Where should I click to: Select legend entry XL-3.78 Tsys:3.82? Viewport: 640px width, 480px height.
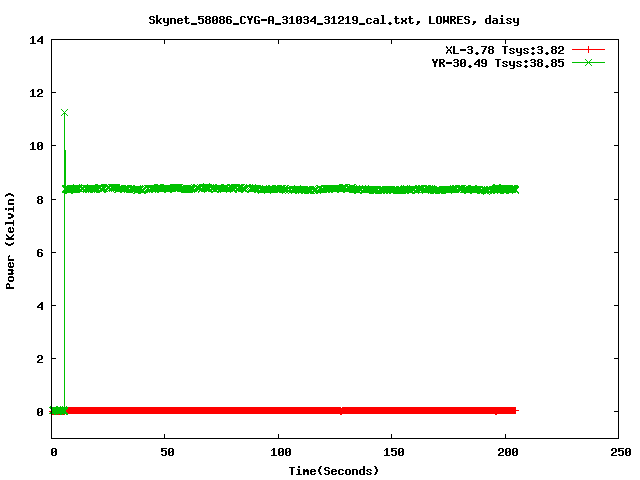(504, 50)
